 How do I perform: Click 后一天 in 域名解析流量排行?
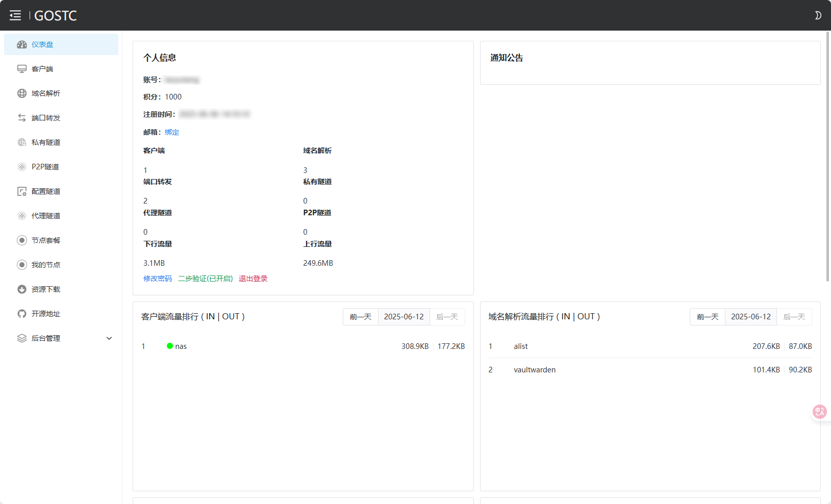click(794, 317)
